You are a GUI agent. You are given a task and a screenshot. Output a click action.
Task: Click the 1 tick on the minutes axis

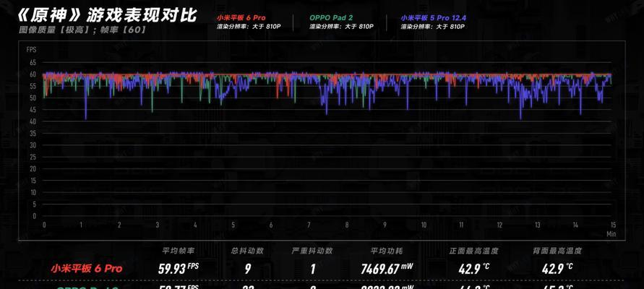click(82, 225)
